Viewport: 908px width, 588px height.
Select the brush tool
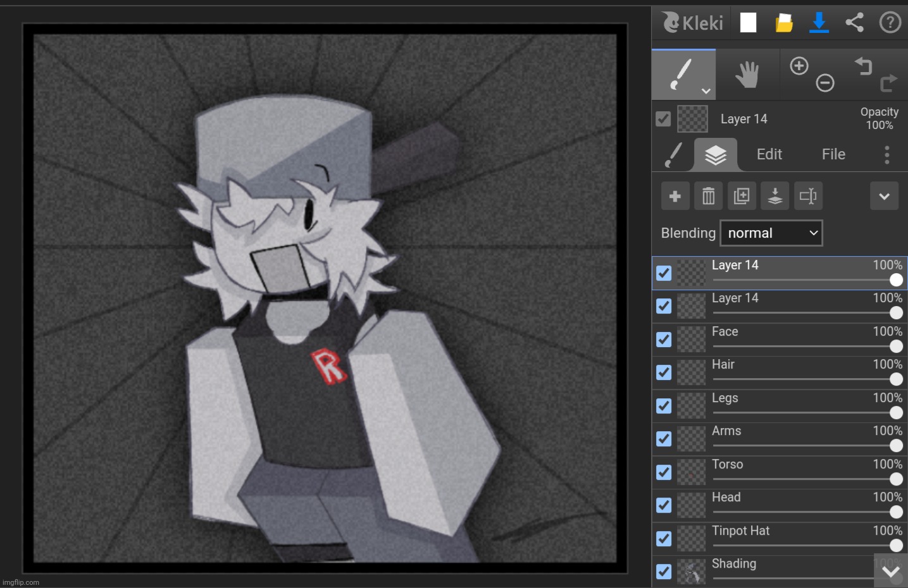(683, 75)
